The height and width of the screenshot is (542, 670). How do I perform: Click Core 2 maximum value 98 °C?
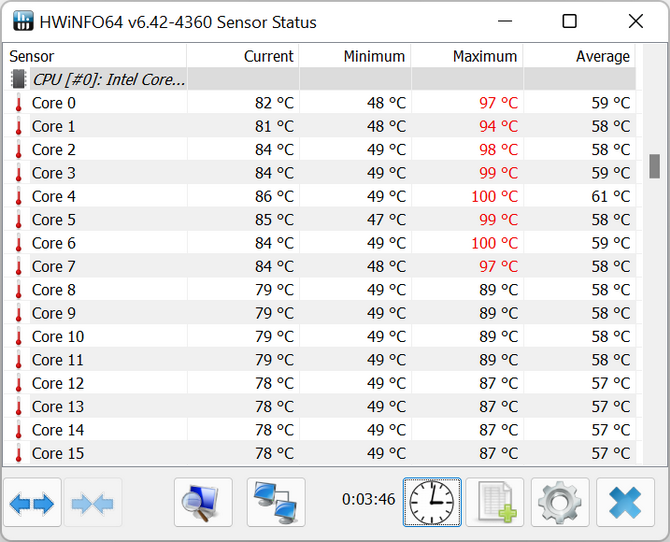tap(498, 150)
